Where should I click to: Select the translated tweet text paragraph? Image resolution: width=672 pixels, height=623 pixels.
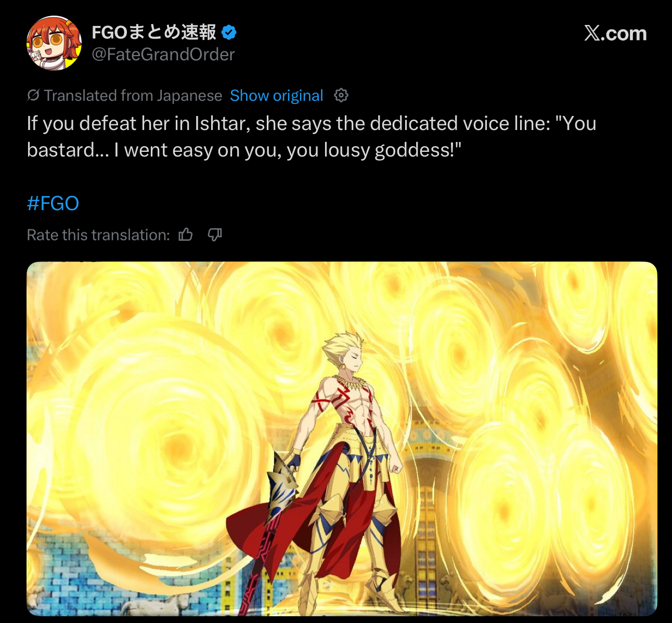tap(312, 137)
